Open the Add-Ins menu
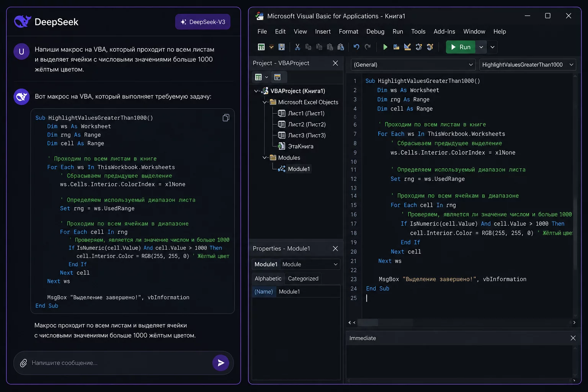 click(444, 32)
